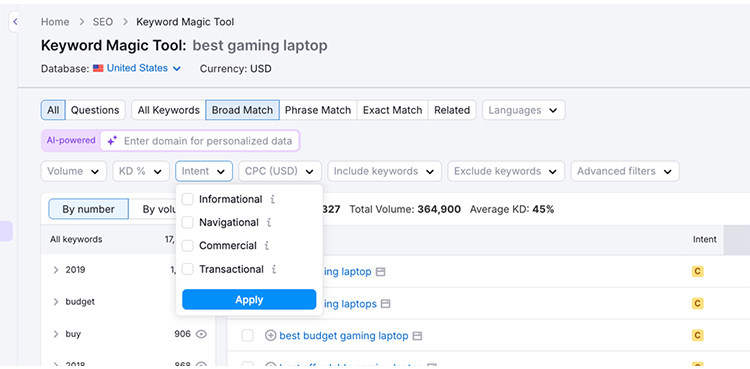Open SERP icon beside gaming laptop keyword

tap(381, 272)
